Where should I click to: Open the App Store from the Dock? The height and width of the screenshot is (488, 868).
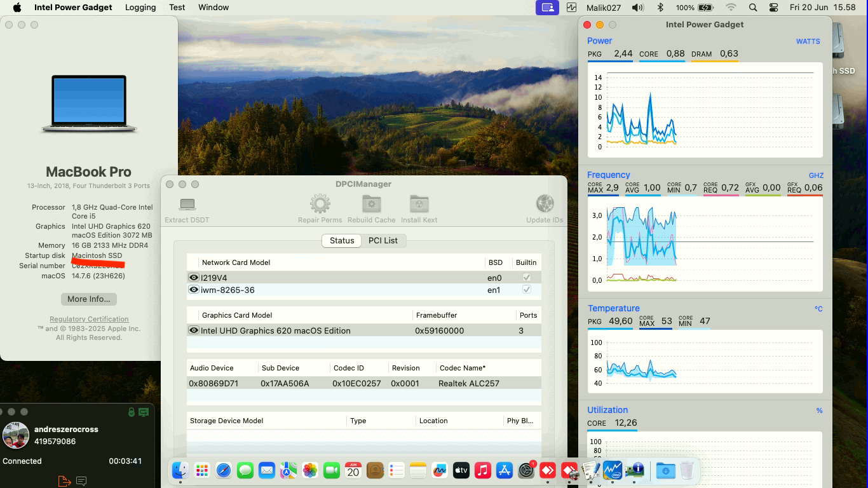[504, 471]
